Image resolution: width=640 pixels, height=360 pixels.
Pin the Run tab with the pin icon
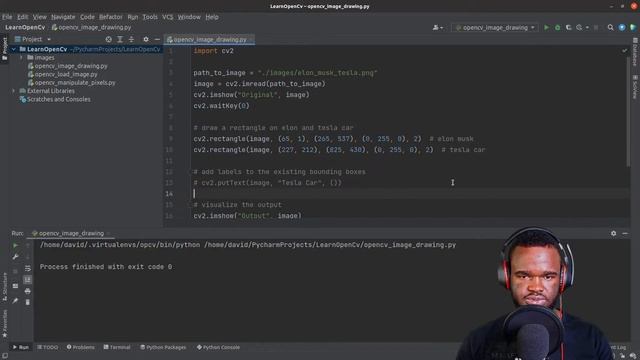tap(15, 300)
